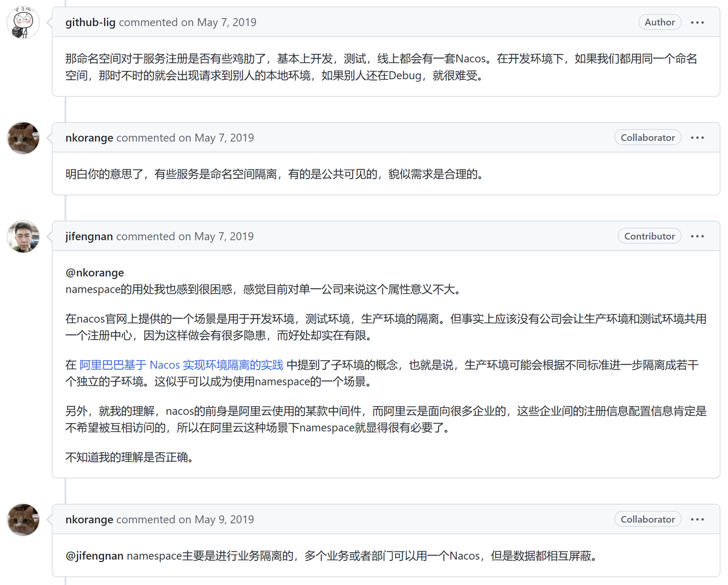The width and height of the screenshot is (728, 585).
Task: Click nkorange's cat avatar on May 7 comment
Action: [23, 138]
